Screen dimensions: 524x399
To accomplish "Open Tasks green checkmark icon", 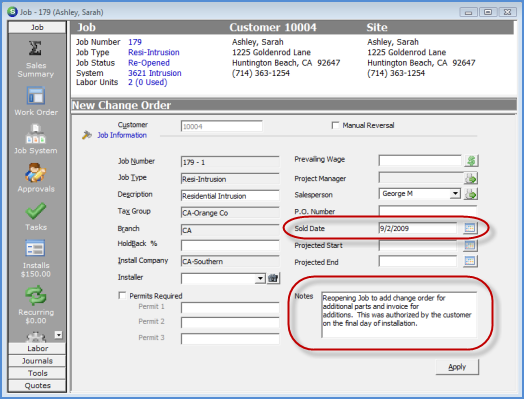I will tap(36, 211).
